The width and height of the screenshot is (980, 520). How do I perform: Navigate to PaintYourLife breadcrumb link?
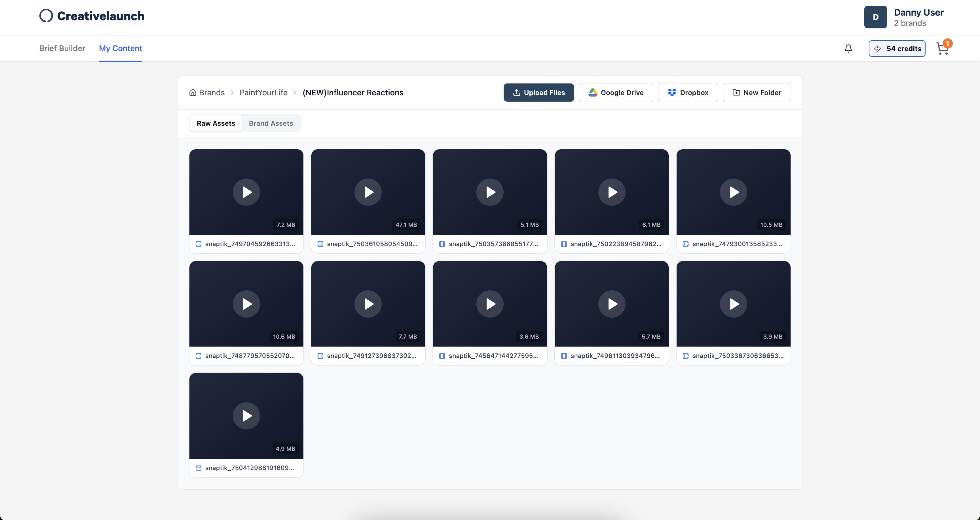263,93
